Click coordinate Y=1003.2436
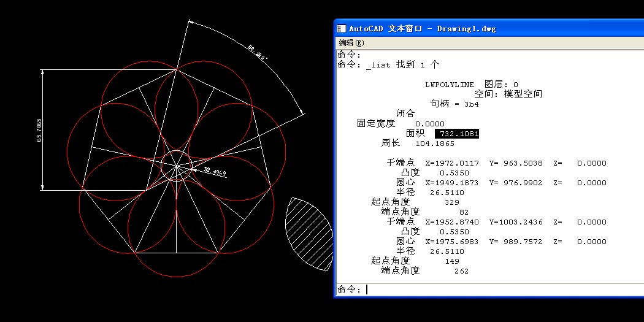The image size is (644, 322). (x=516, y=222)
